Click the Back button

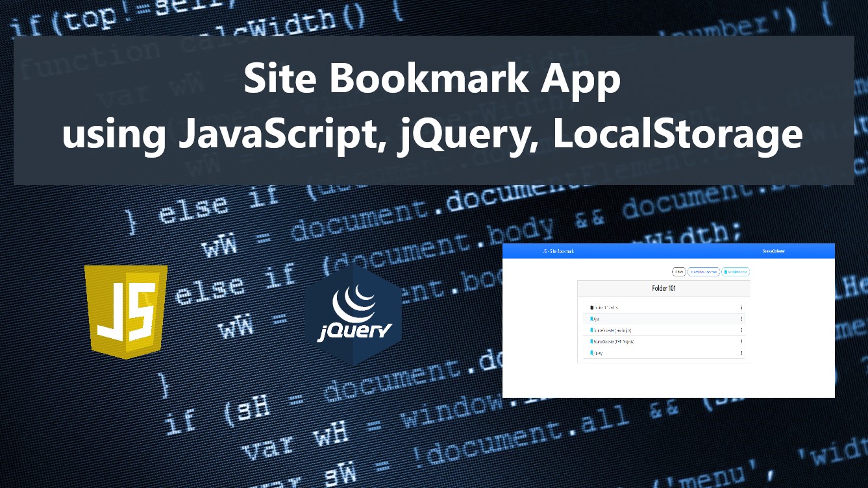679,271
